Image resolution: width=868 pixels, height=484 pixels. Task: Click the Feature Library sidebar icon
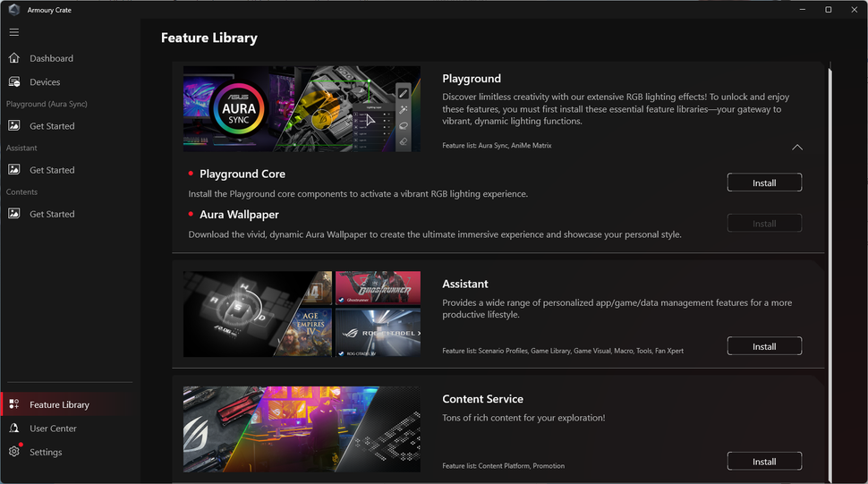click(14, 404)
